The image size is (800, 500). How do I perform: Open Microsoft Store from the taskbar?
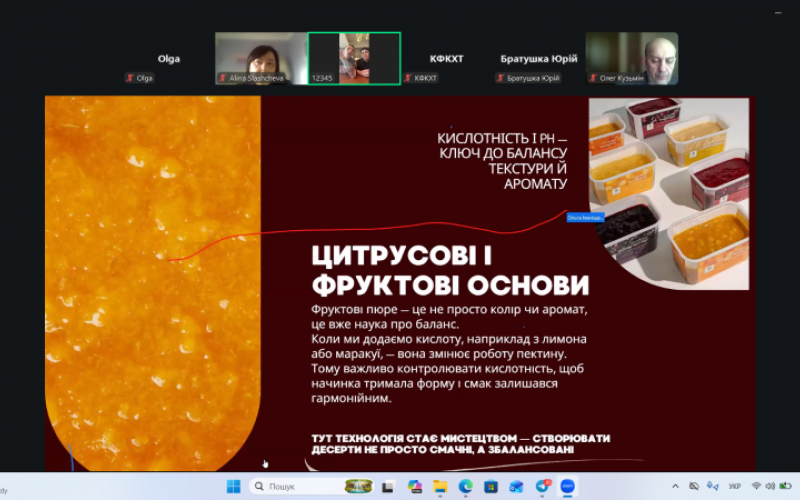(491, 486)
